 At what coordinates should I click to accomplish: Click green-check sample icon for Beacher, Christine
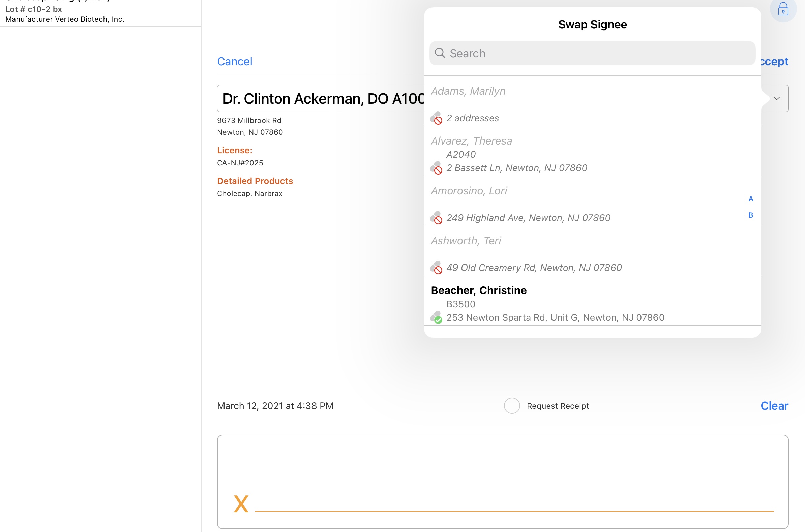click(436, 318)
